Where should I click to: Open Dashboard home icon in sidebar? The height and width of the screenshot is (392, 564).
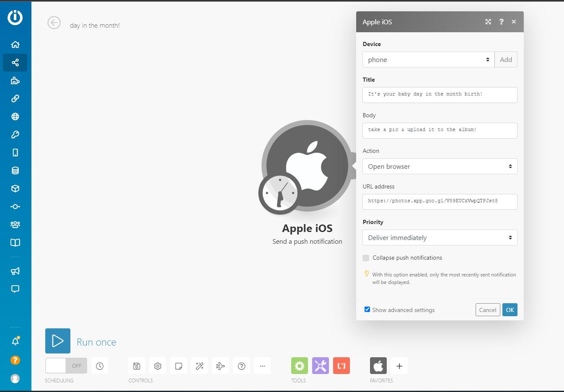point(15,44)
